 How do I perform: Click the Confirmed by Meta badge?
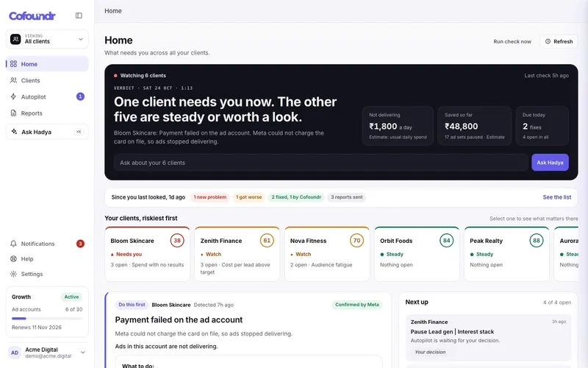pyautogui.click(x=356, y=305)
